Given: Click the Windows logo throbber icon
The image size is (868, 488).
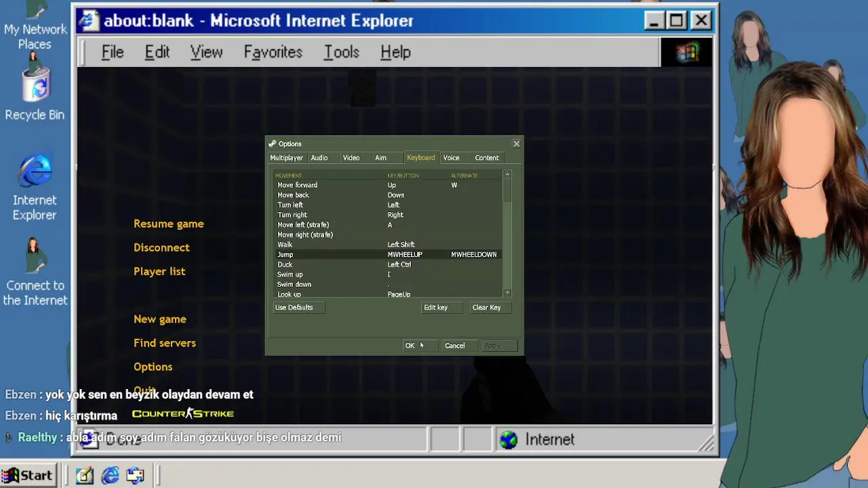Looking at the screenshot, I should [x=686, y=52].
